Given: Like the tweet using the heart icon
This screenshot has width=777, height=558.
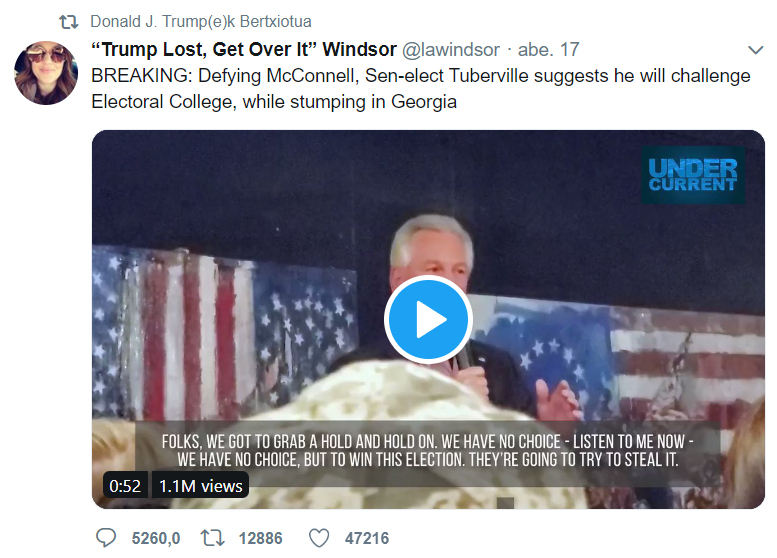Looking at the screenshot, I should click(x=319, y=538).
